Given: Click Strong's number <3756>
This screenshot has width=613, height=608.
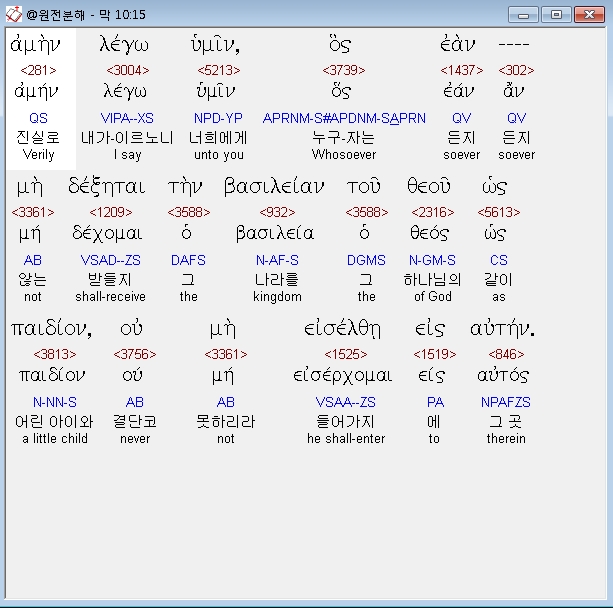Looking at the screenshot, I should coord(135,354).
